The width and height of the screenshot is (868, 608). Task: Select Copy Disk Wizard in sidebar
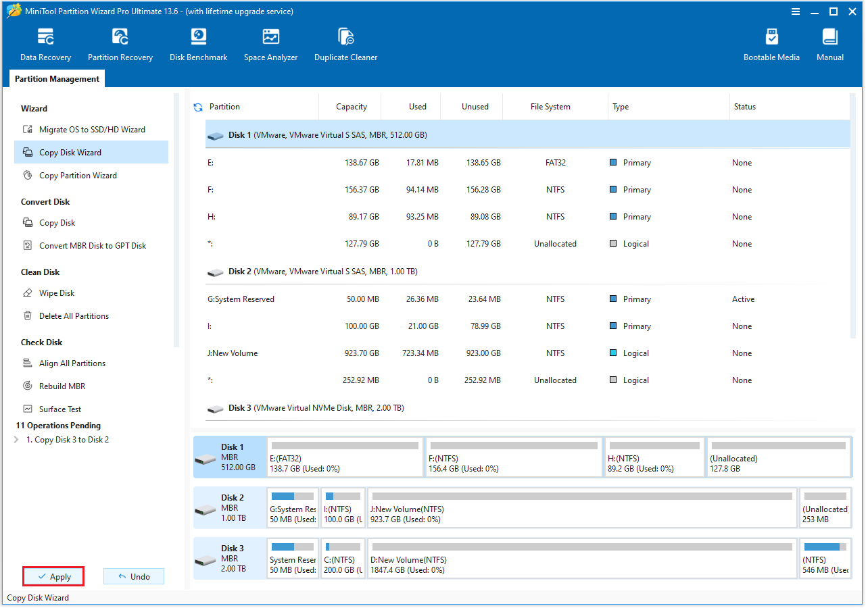pyautogui.click(x=91, y=153)
